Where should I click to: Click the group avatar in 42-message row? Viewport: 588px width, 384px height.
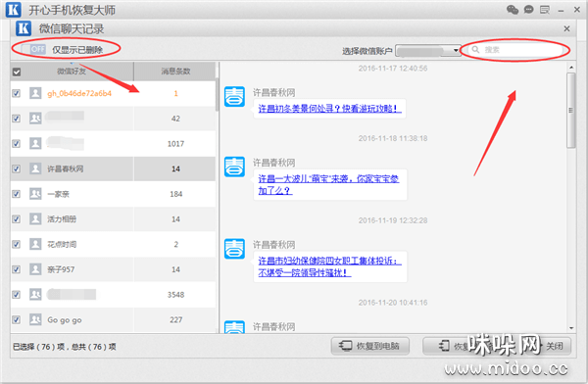pyautogui.click(x=35, y=119)
